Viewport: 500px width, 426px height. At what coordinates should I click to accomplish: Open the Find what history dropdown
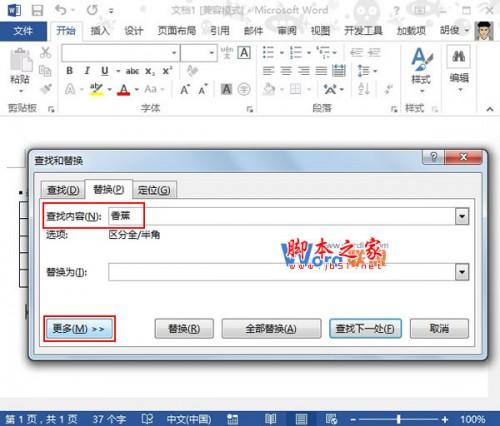pos(462,216)
